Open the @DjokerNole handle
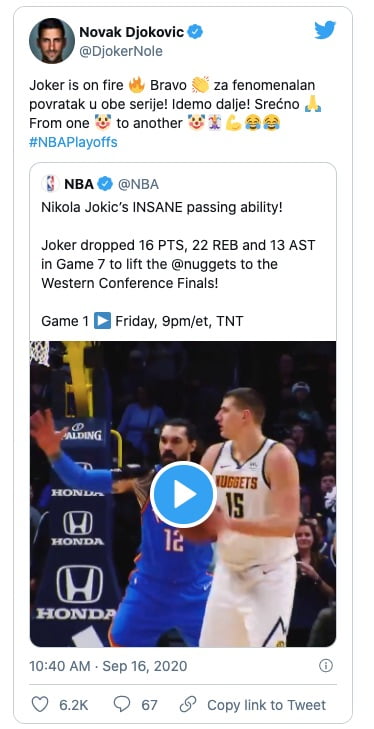Screen dimensions: 374x729 (x=121, y=51)
